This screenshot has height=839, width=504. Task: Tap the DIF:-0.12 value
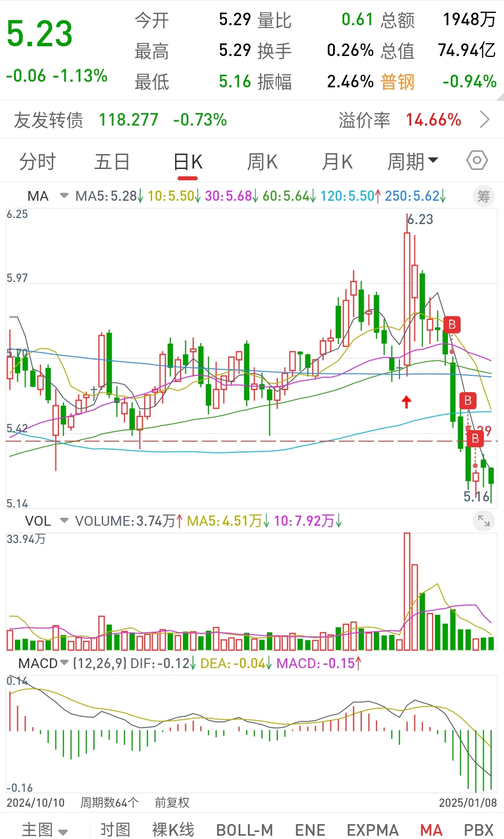point(163,663)
